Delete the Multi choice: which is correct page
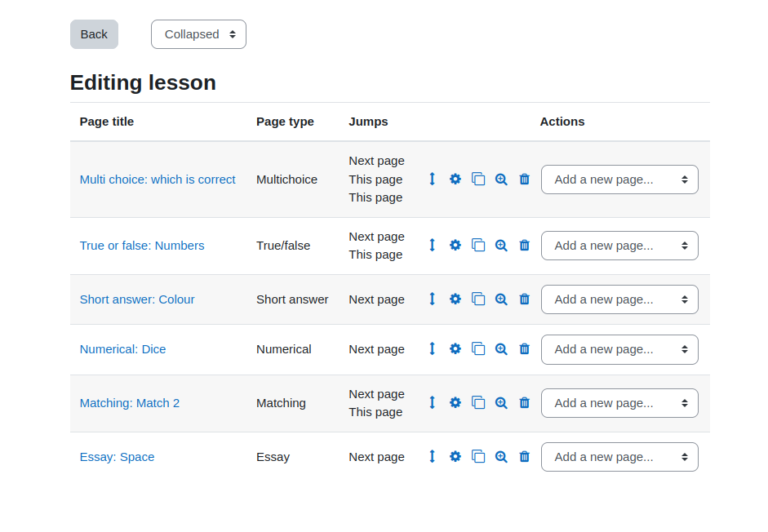Image resolution: width=768 pixels, height=532 pixels. (x=524, y=180)
